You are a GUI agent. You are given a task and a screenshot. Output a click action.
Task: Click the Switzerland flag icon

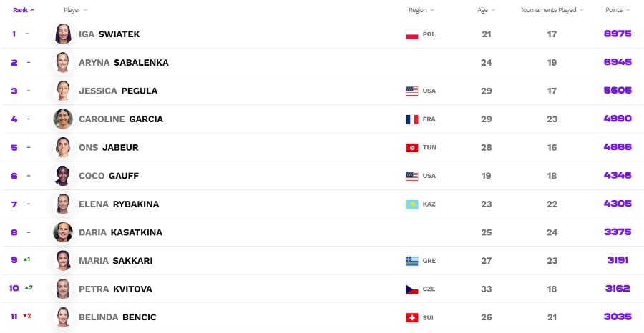click(412, 317)
